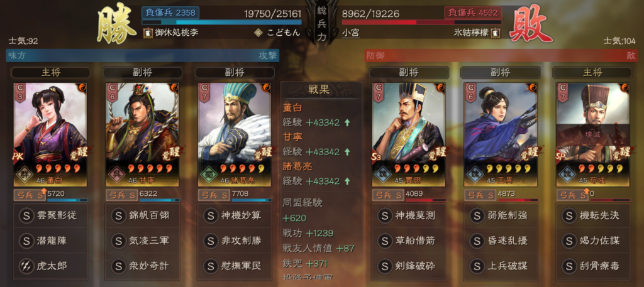This screenshot has height=287, width=644.
Task: Tap the flag icon beside 氷結檸檬
Action: [x=496, y=33]
